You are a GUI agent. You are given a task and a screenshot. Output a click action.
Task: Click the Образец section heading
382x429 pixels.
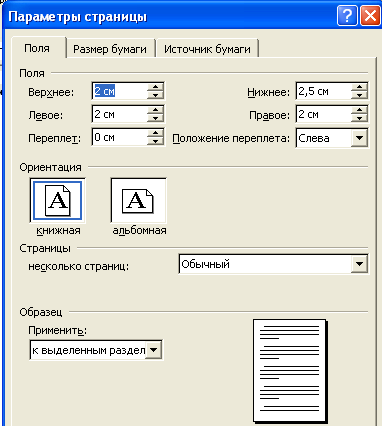(41, 312)
